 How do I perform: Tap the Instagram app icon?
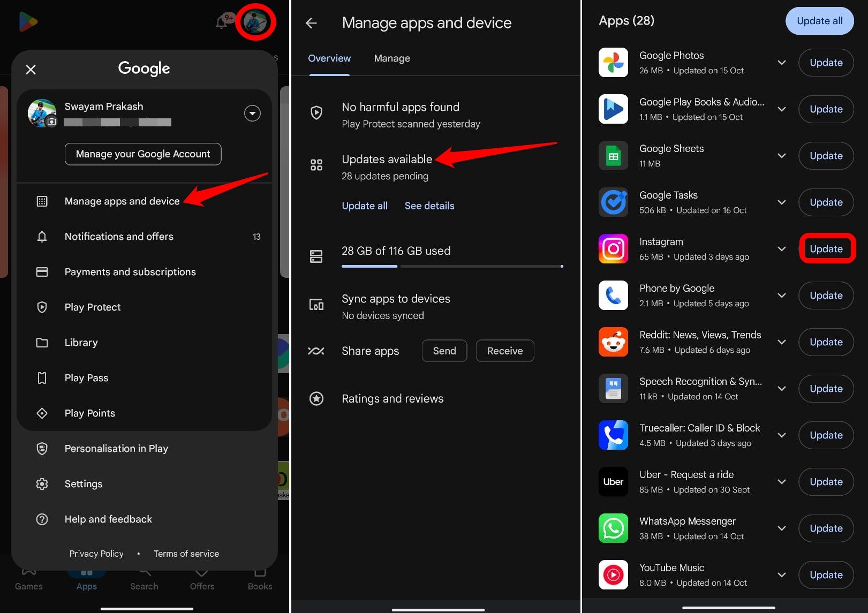(x=613, y=249)
